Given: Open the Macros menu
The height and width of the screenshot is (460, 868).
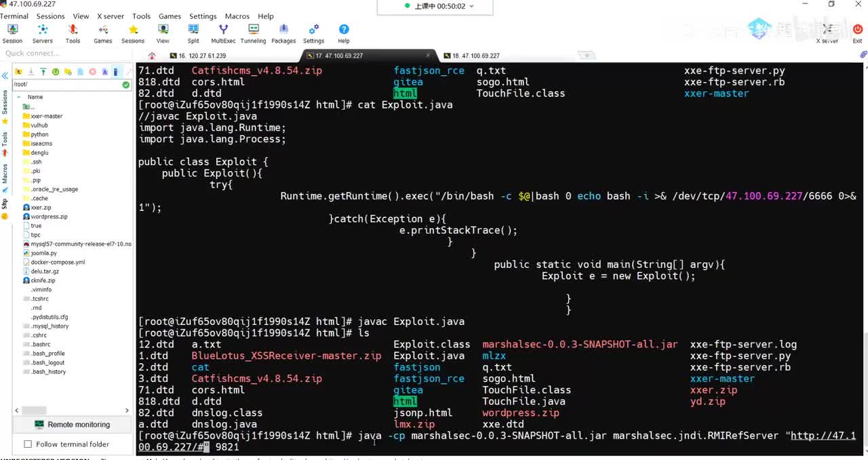Looking at the screenshot, I should tap(237, 16).
